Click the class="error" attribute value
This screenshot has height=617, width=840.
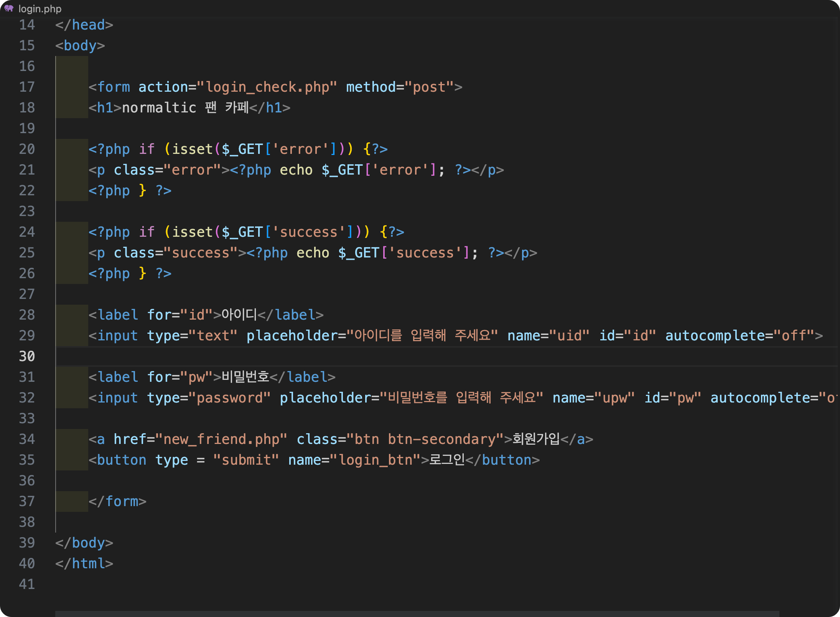(196, 170)
